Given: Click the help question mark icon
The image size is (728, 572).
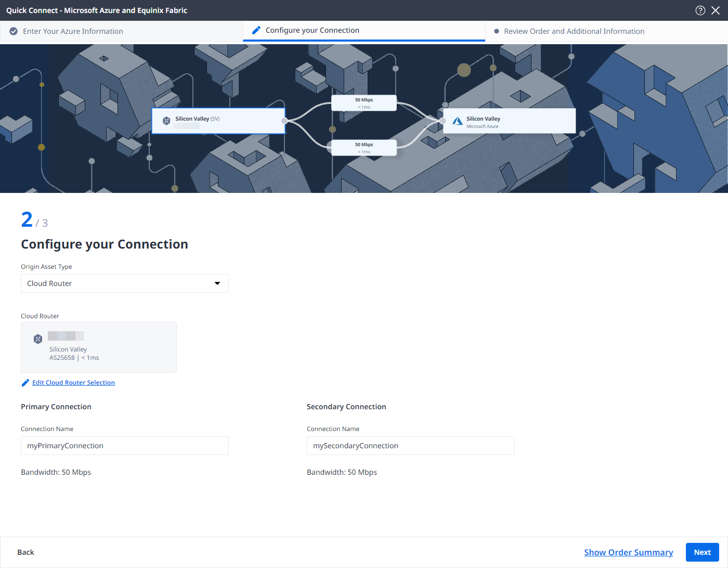Looking at the screenshot, I should tap(700, 10).
